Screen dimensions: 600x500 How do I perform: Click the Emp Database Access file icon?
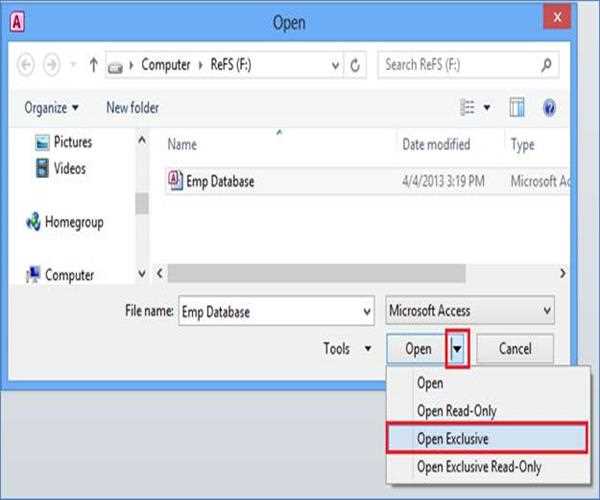click(175, 180)
